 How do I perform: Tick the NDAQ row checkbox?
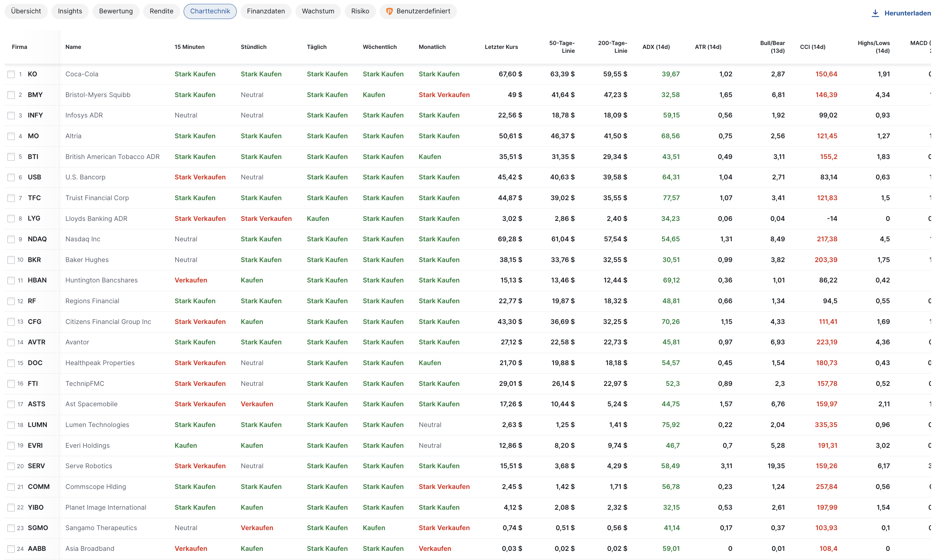[x=11, y=239]
